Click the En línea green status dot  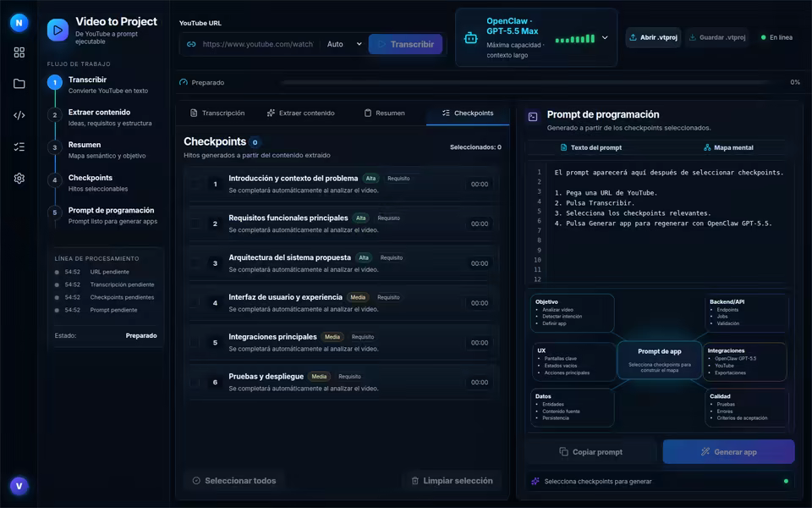[763, 37]
